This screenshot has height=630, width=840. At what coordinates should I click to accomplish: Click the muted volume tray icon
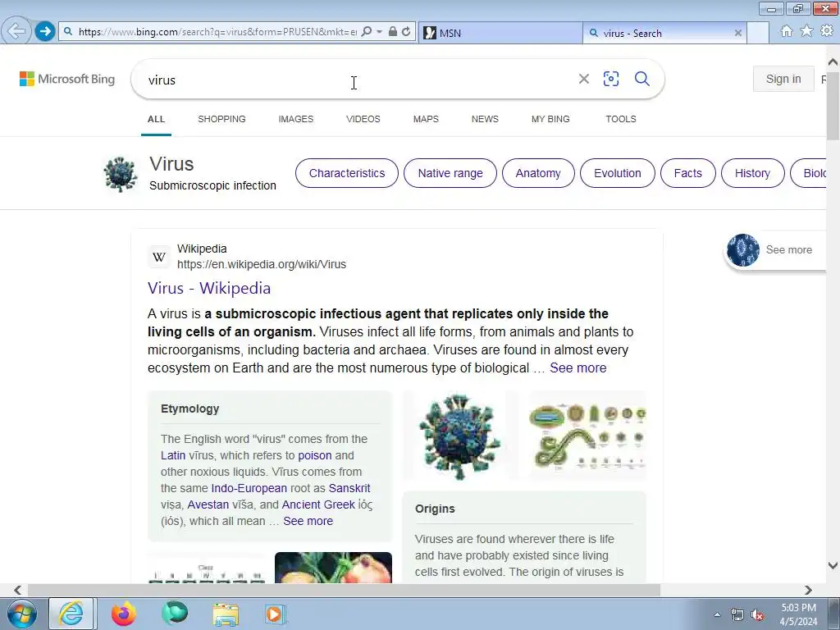point(757,615)
